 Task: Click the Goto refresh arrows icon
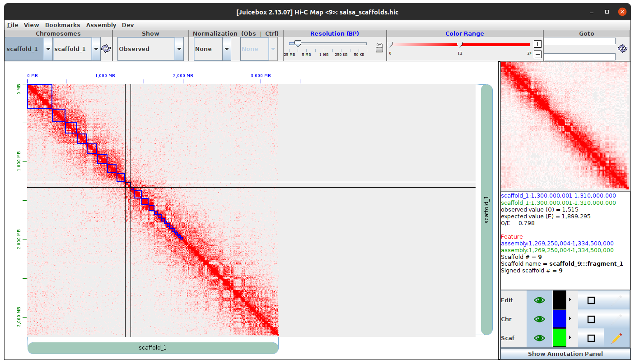[622, 49]
